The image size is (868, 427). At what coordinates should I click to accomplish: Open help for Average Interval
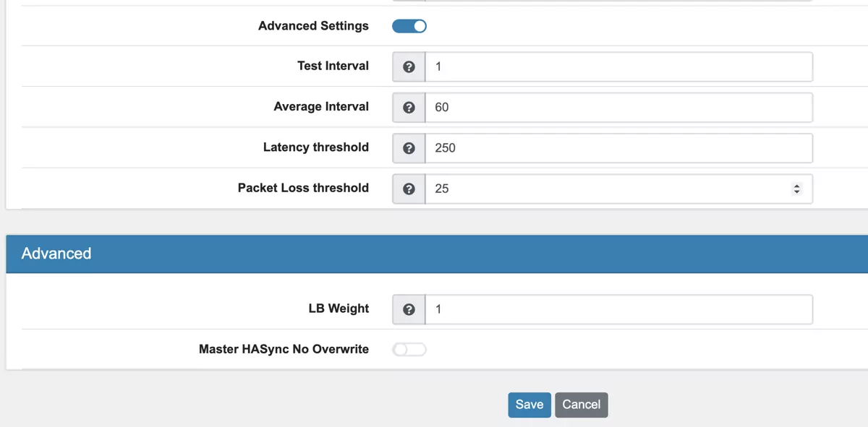point(409,107)
